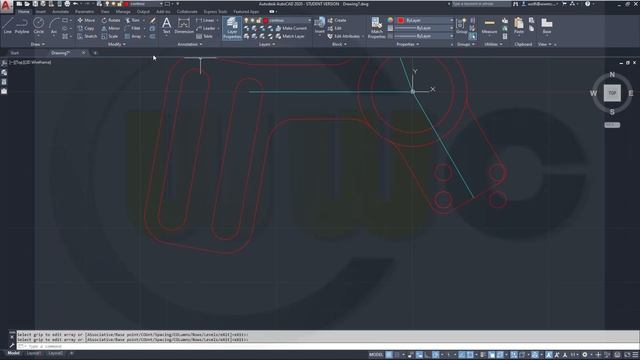
Task: Click the Paste clipboard tool
Action: coord(519,26)
